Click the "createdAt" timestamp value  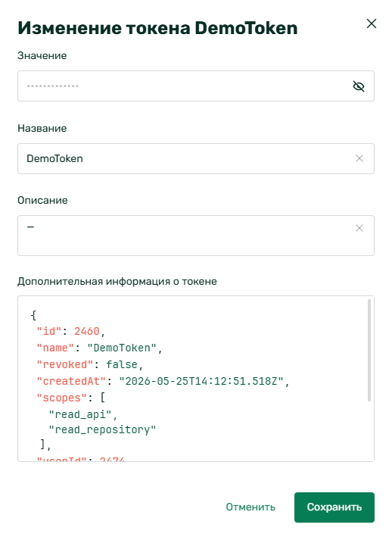tap(201, 381)
